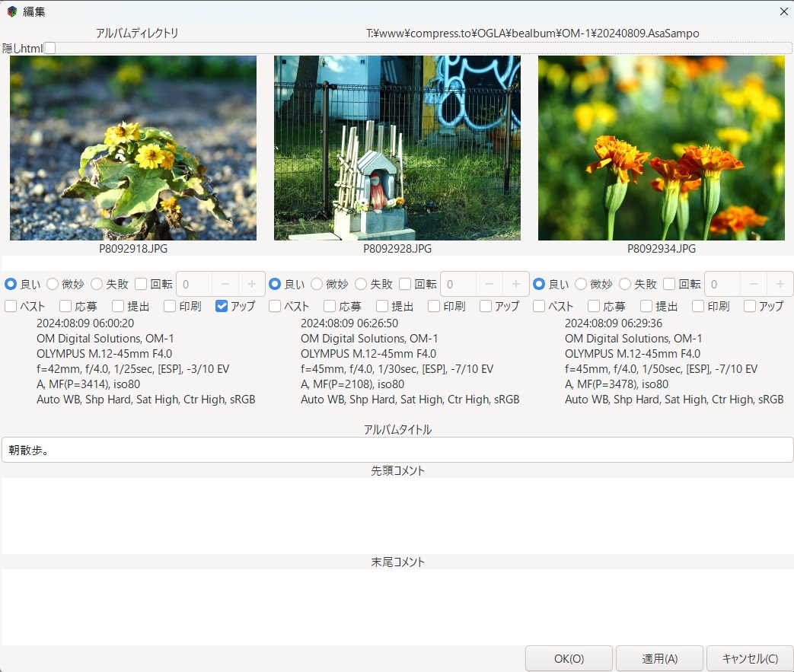
Task: Focus the 先頭コメント text area
Action: (x=397, y=515)
